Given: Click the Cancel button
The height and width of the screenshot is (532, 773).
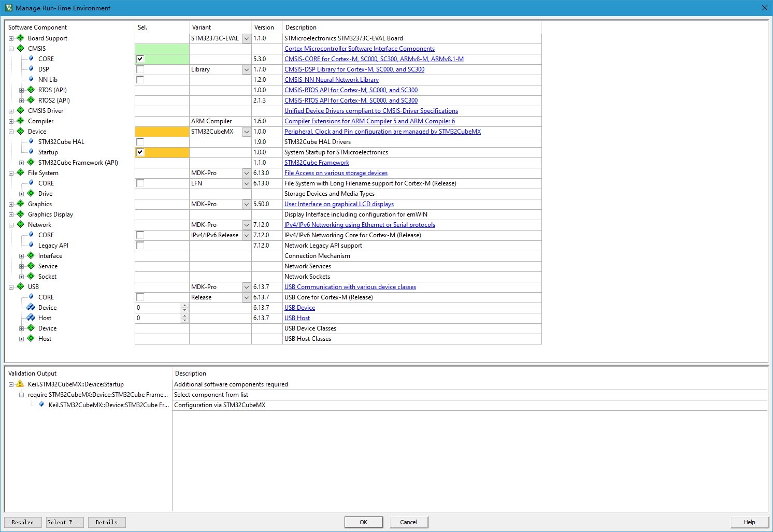Looking at the screenshot, I should click(409, 522).
